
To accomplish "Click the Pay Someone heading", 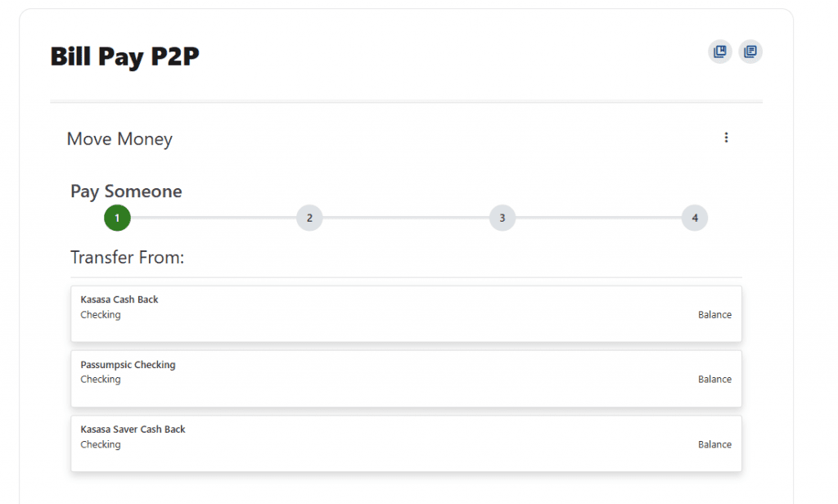I will 126,191.
